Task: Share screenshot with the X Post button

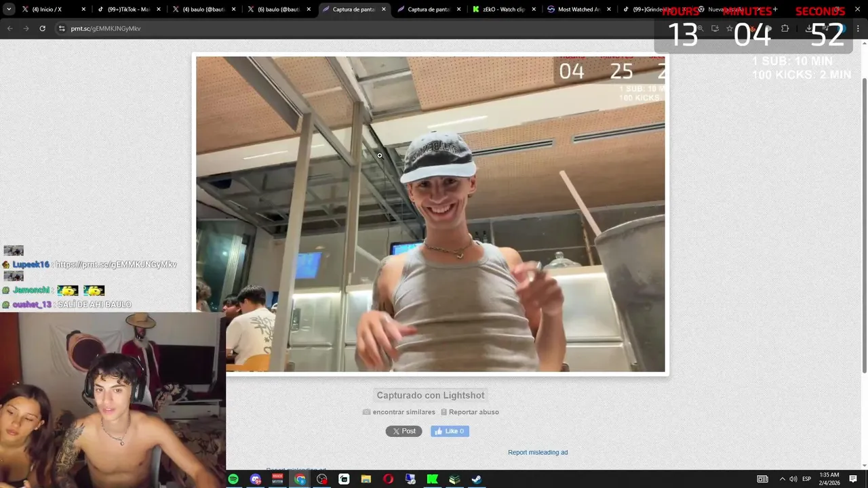Action: pos(404,431)
